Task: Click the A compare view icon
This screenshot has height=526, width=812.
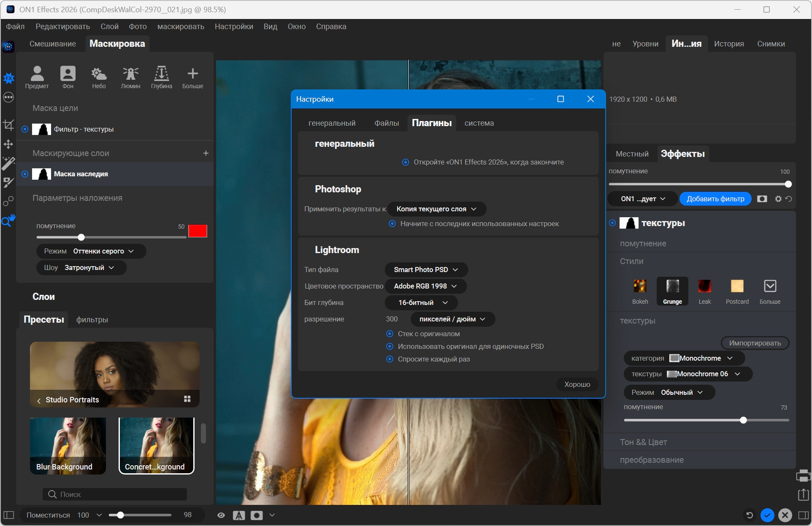Action: (x=239, y=515)
